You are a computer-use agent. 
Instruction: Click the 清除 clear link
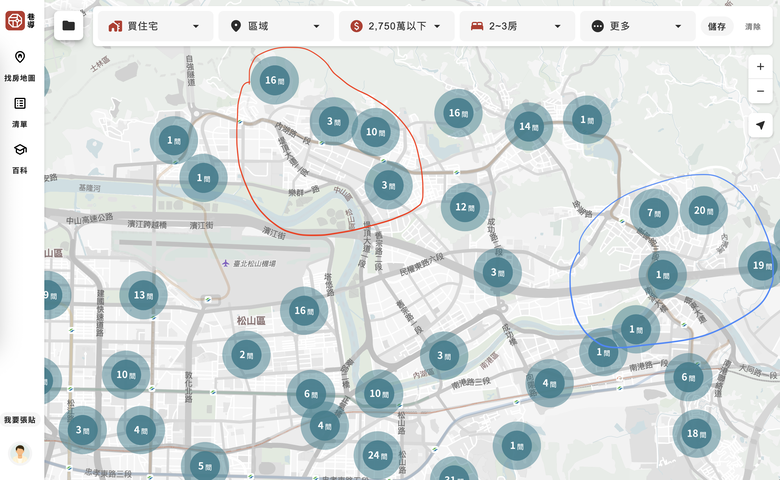click(753, 26)
